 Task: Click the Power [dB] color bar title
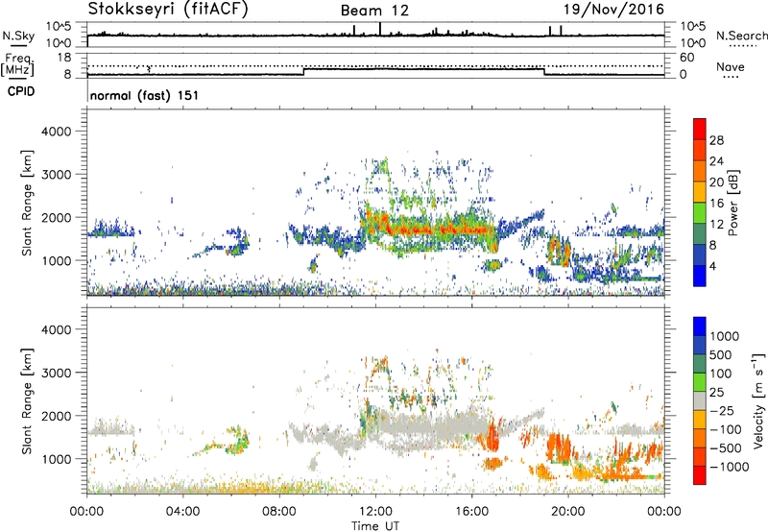pyautogui.click(x=733, y=203)
